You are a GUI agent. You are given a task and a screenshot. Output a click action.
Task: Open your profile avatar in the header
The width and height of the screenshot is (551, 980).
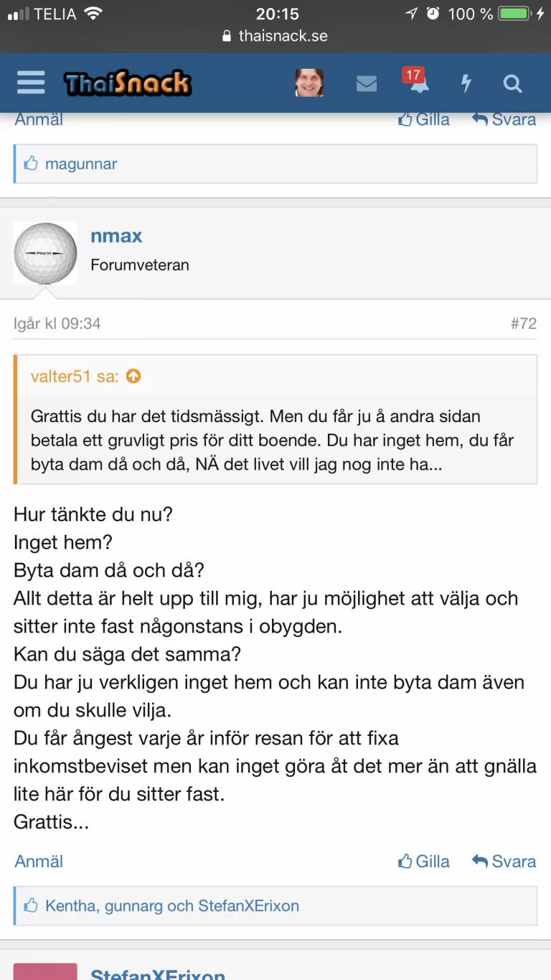(x=309, y=83)
